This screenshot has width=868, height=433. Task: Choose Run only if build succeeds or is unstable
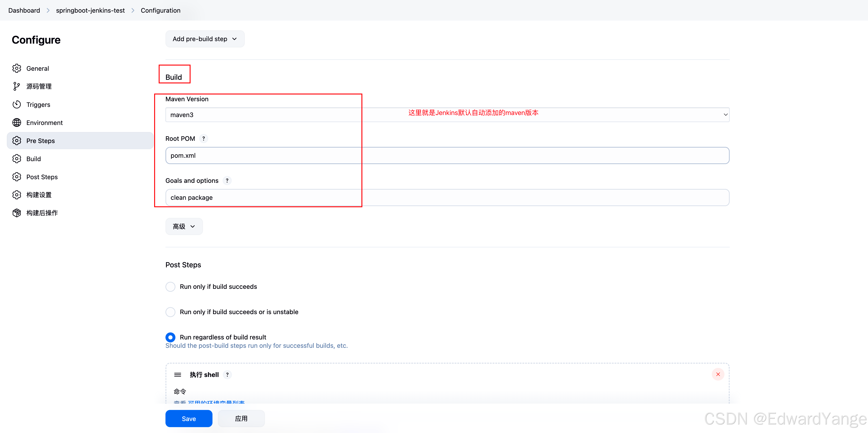point(170,312)
